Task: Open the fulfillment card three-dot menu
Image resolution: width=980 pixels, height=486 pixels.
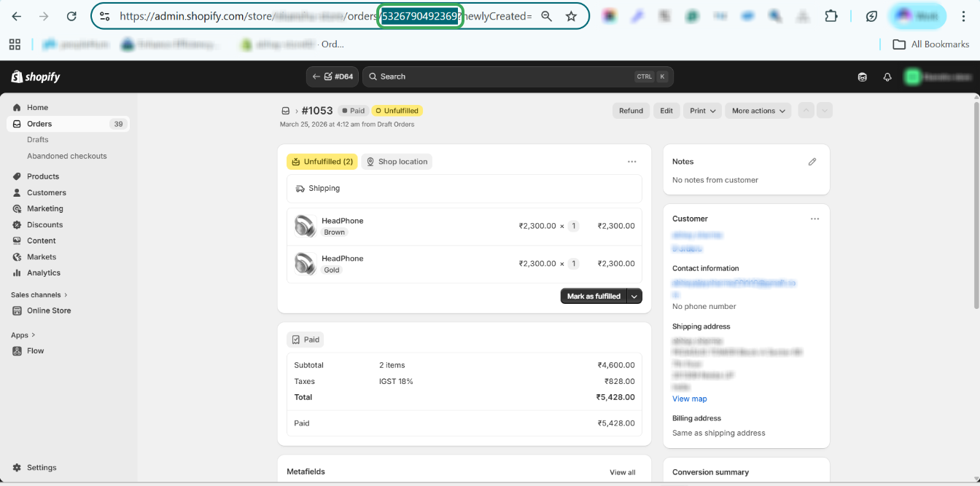Action: [632, 162]
